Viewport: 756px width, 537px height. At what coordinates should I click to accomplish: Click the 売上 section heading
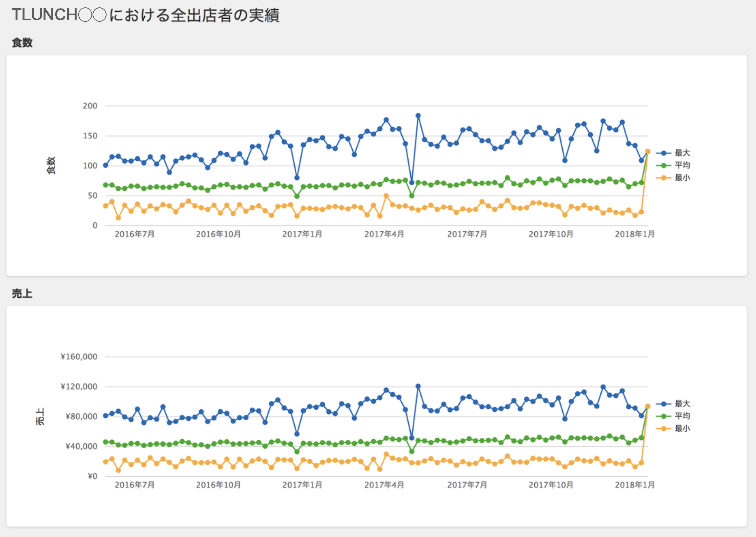click(x=22, y=294)
